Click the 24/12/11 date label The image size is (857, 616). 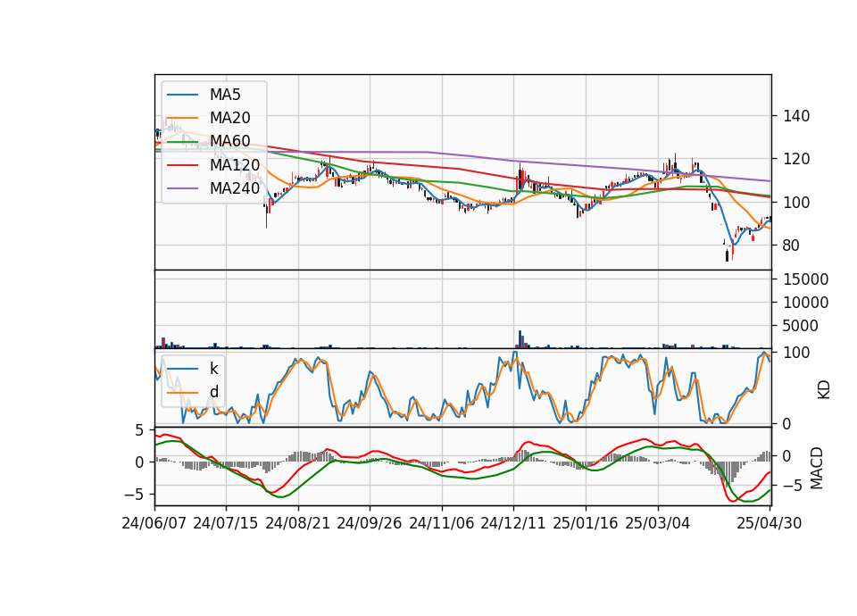(x=513, y=523)
